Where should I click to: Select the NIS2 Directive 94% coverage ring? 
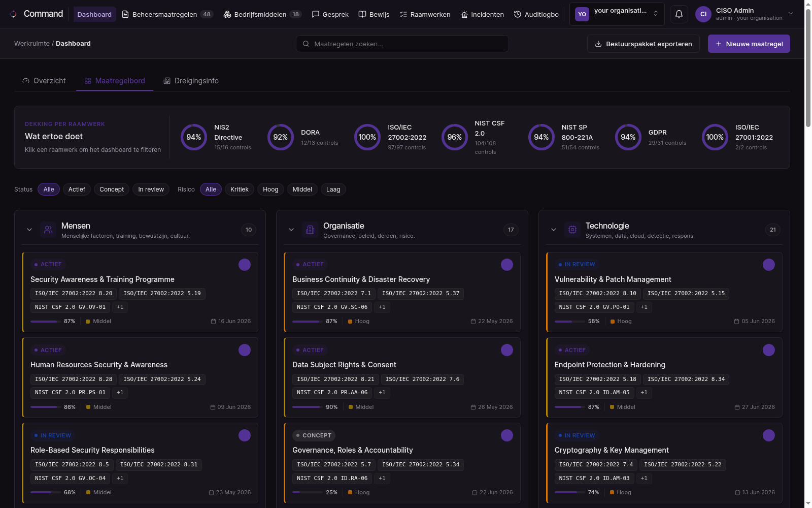[194, 137]
